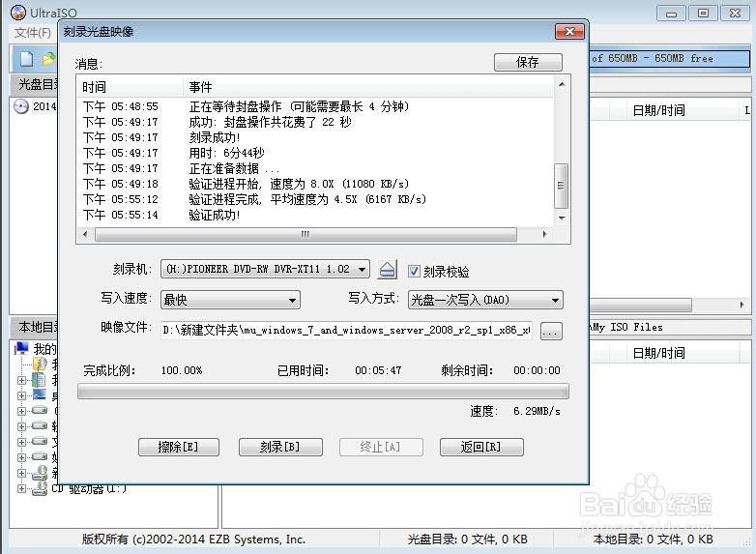Screen dimensions: 756x554
Task: Select the desktop icon in local tree
Action: [x=40, y=395]
